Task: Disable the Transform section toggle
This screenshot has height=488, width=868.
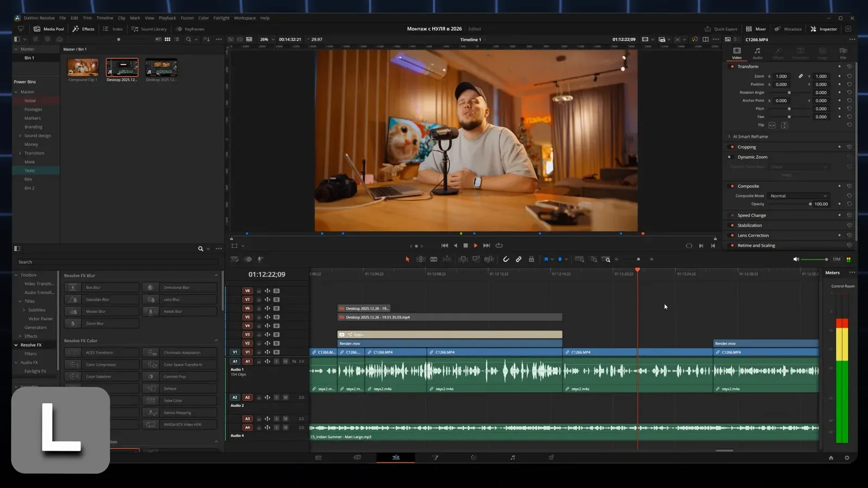Action: tap(732, 67)
